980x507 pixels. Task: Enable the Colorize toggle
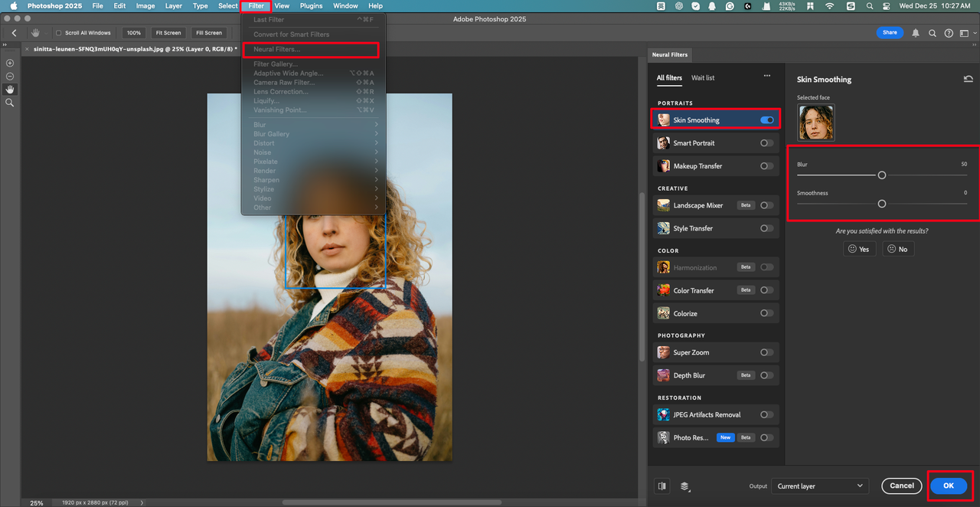[x=767, y=313]
